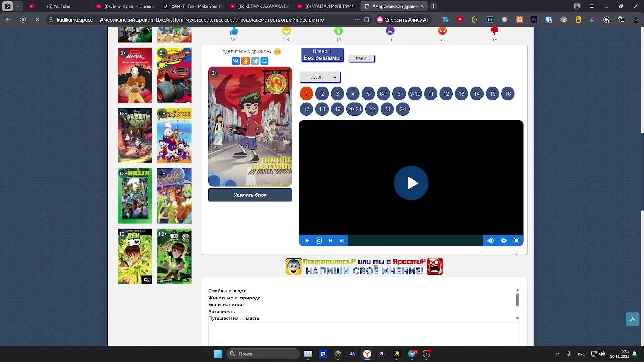The height and width of the screenshot is (362, 644).
Task: Open the Avatar cartoon thumbnail
Action: coord(135,75)
